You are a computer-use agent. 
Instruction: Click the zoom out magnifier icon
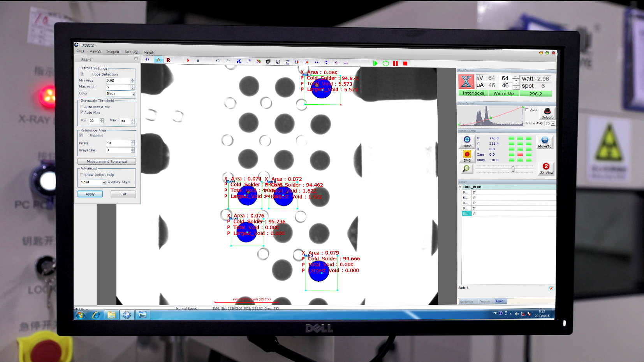pyautogui.click(x=466, y=169)
